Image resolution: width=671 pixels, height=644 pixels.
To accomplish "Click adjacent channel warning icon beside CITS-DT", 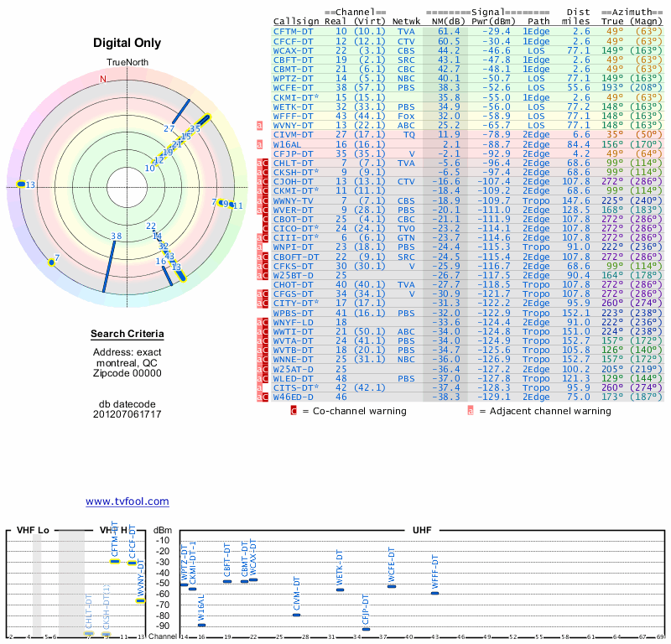I will click(x=260, y=387).
